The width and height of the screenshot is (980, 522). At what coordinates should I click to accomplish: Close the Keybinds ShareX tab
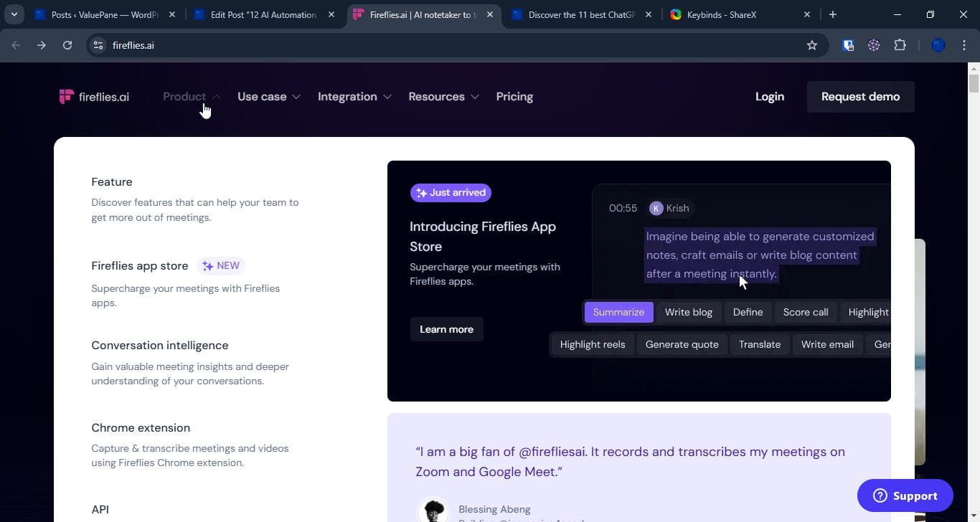(807, 14)
